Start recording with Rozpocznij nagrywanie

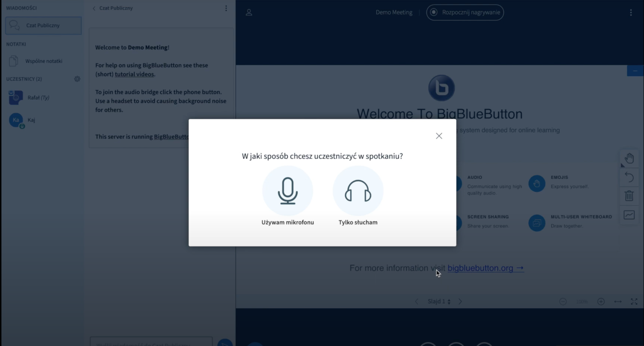465,12
